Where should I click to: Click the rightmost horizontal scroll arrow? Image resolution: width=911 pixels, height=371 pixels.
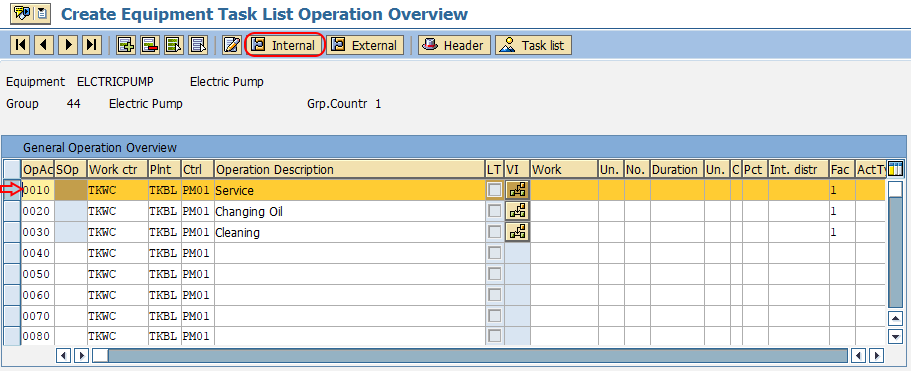876,355
